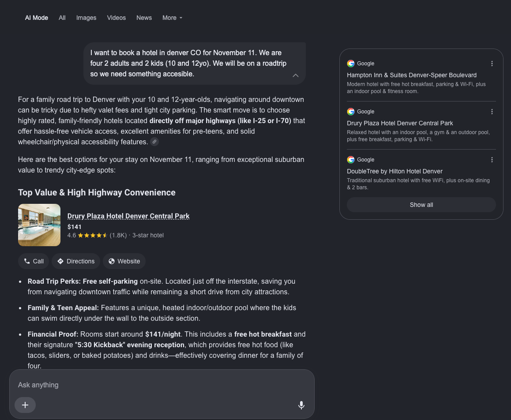View the Drury Plaza hotel pool thumbnail
Image resolution: width=511 pixels, height=420 pixels.
39,225
